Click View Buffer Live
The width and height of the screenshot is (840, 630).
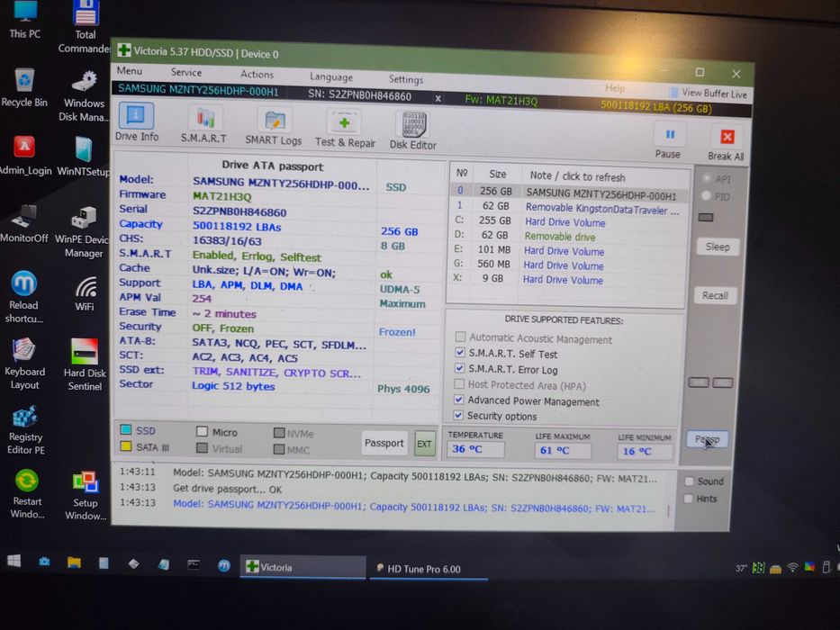click(709, 94)
